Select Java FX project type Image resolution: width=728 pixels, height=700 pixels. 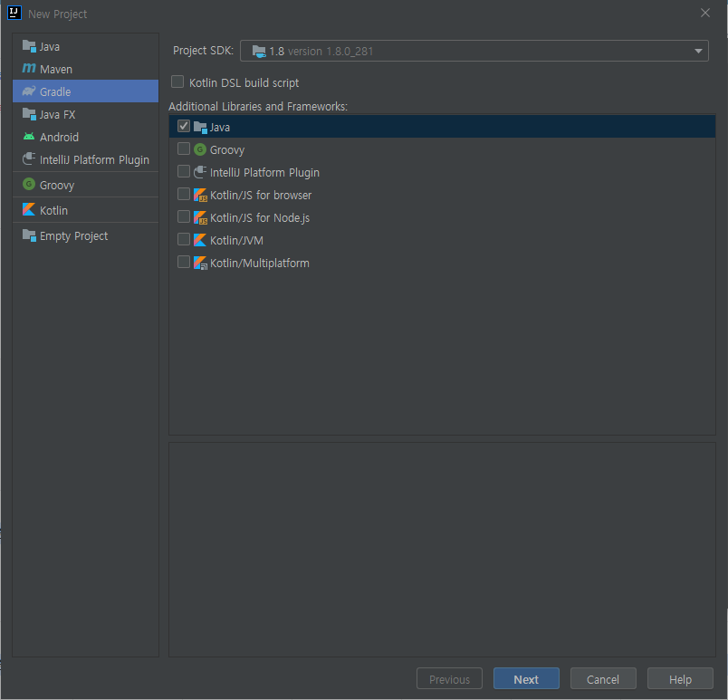click(85, 114)
